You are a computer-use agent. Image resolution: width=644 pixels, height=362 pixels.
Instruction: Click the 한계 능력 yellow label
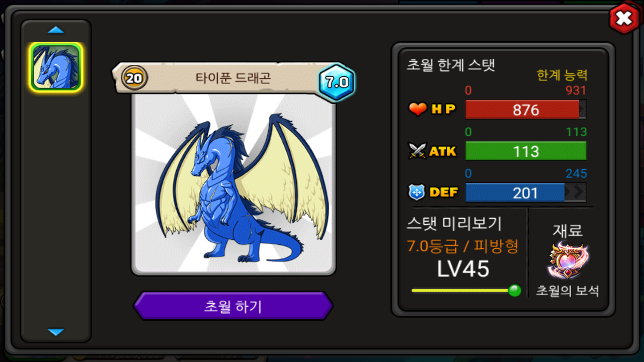click(562, 75)
